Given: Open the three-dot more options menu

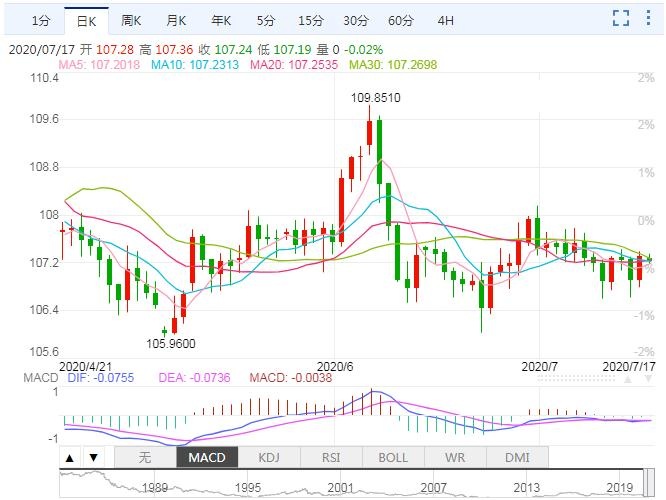Looking at the screenshot, I should click(650, 18).
